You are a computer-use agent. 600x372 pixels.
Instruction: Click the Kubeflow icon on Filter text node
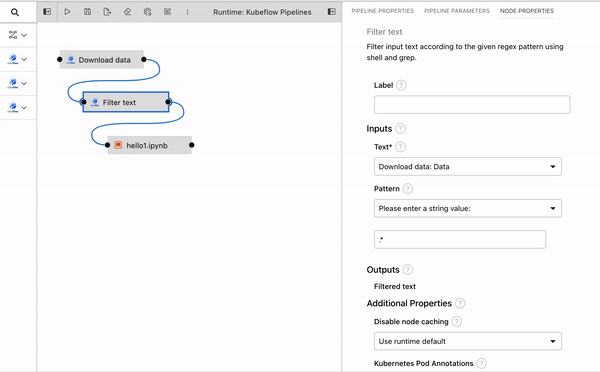click(95, 103)
